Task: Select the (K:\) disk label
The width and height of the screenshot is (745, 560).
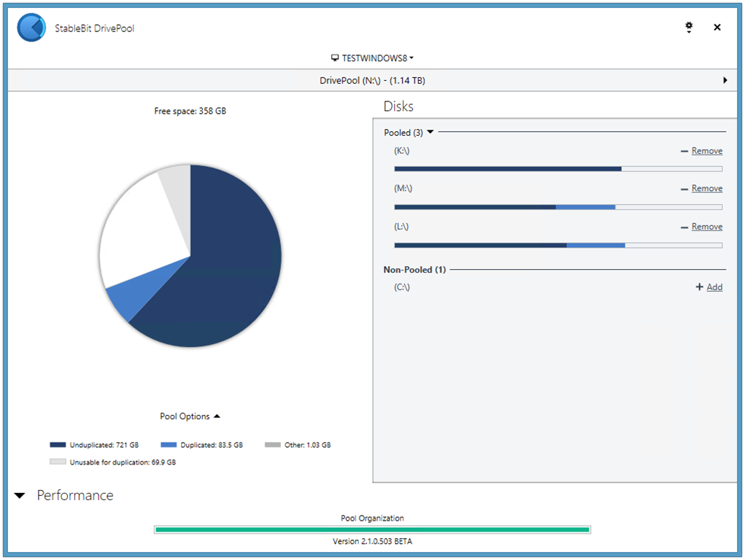Action: [x=401, y=150]
